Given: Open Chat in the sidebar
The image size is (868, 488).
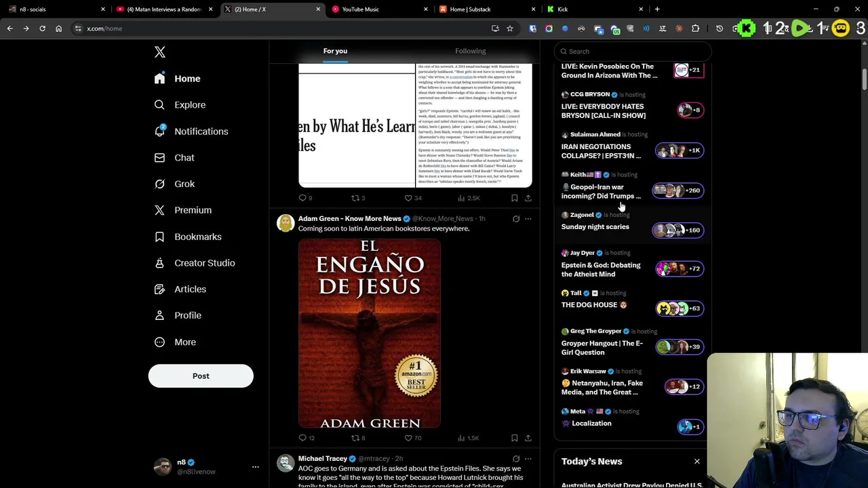Looking at the screenshot, I should coord(174,158).
